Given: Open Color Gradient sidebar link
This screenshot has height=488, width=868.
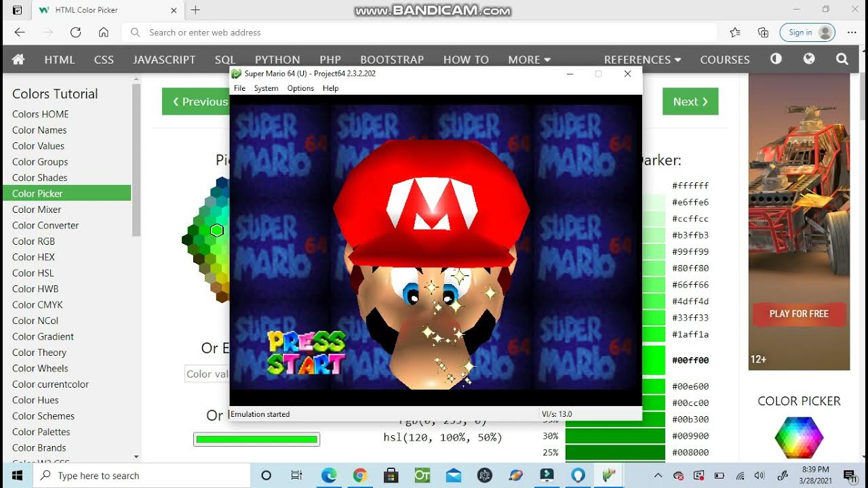Looking at the screenshot, I should pos(43,336).
